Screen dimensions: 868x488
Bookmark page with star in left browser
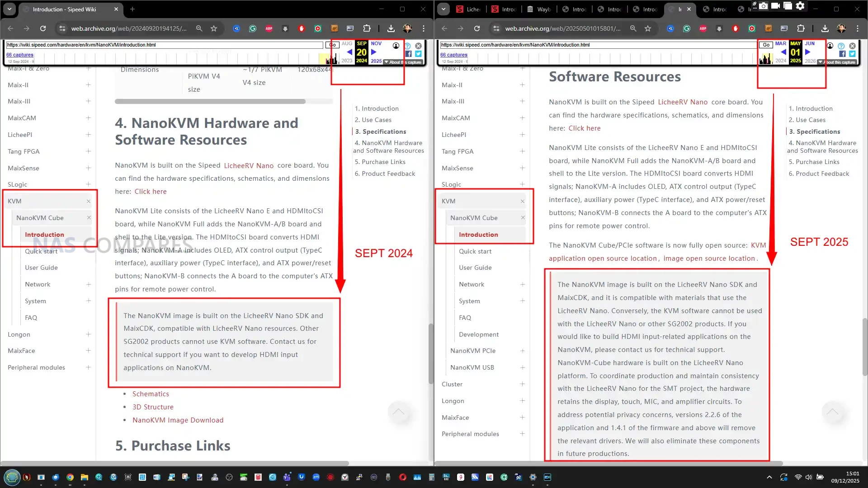pyautogui.click(x=214, y=28)
